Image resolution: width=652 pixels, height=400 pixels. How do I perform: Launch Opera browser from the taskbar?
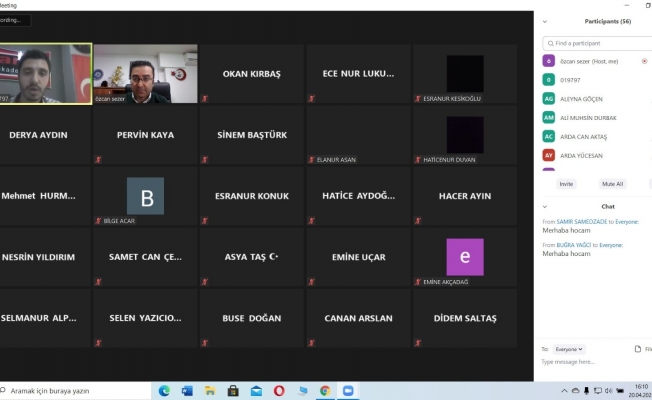(x=279, y=390)
